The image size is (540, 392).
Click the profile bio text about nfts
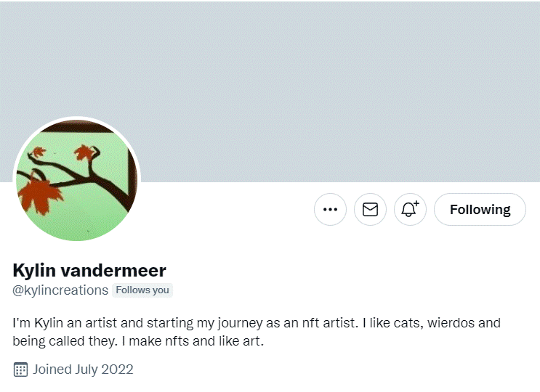click(x=257, y=332)
